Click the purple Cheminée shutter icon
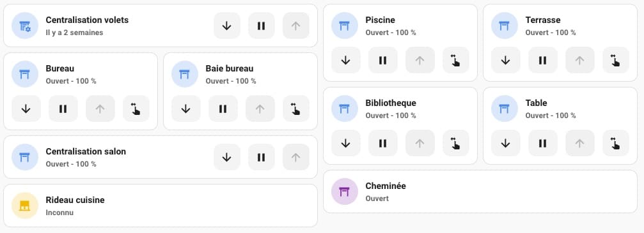644x233 pixels. 345,192
